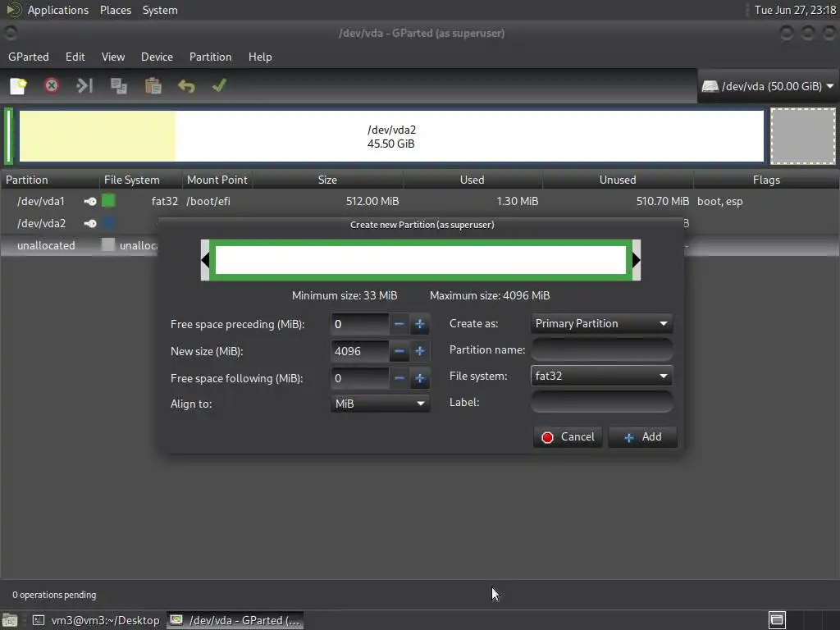This screenshot has width=840, height=630.
Task: Open the Applications system menu
Action: tap(58, 10)
